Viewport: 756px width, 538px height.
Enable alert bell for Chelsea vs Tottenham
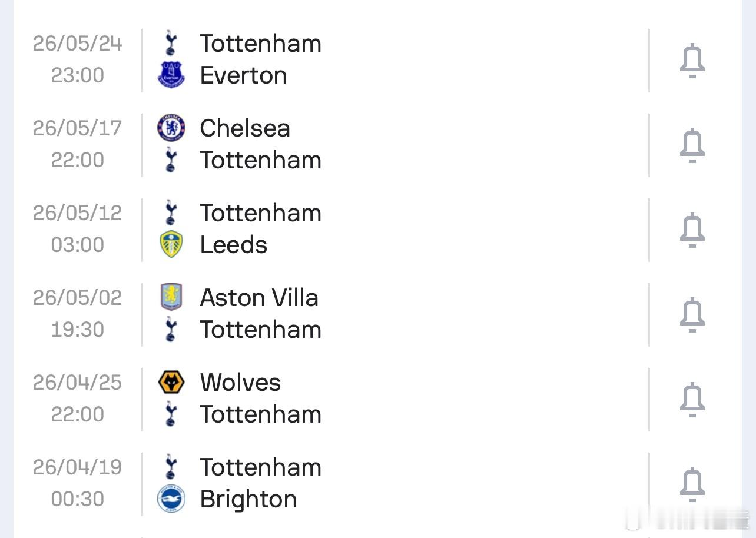pos(692,145)
